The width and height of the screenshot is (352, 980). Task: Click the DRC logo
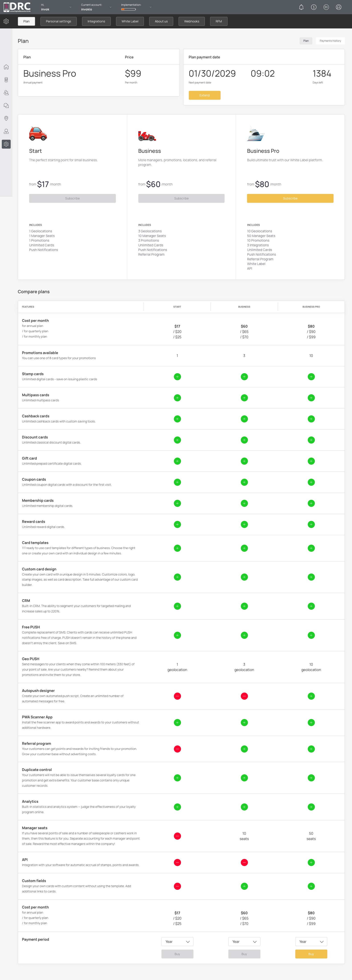point(17,7)
